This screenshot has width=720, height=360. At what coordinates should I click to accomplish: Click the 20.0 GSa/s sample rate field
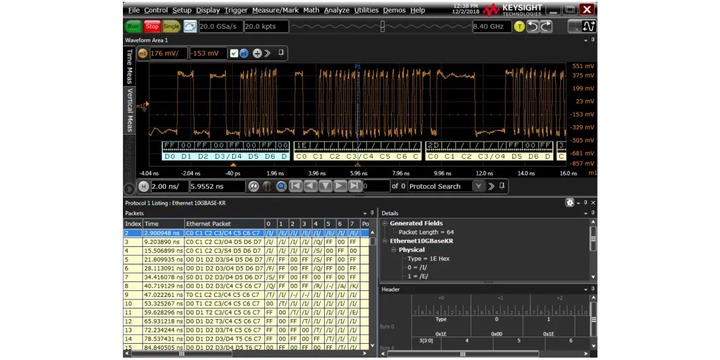pyautogui.click(x=220, y=27)
